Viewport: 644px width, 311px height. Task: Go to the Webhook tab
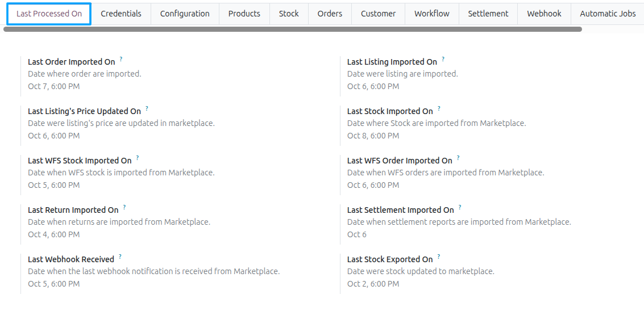tap(544, 14)
